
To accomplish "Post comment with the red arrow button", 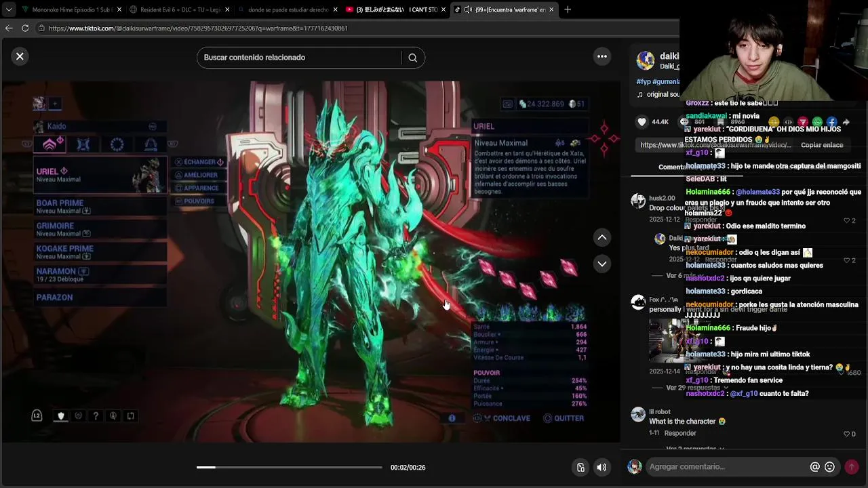I will (851, 466).
